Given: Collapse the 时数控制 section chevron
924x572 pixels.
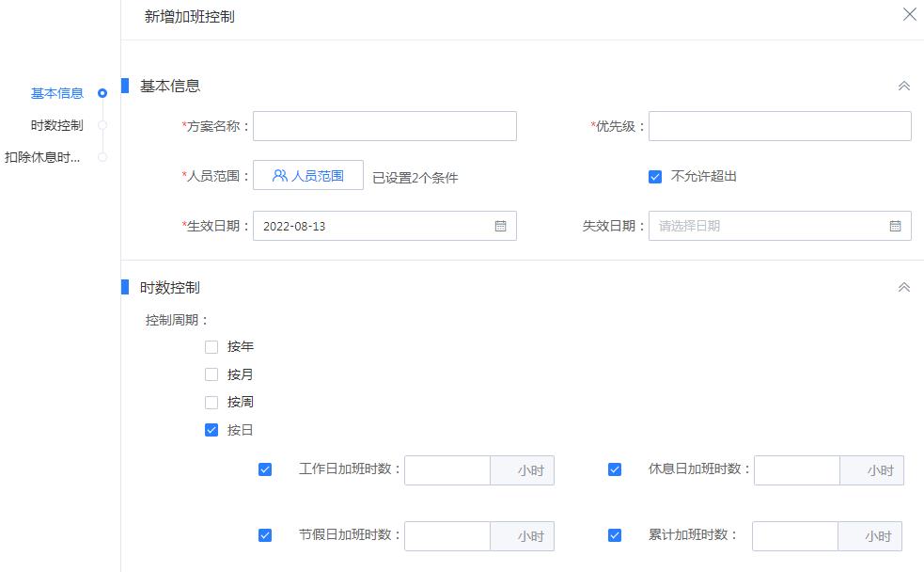Looking at the screenshot, I should click(903, 287).
